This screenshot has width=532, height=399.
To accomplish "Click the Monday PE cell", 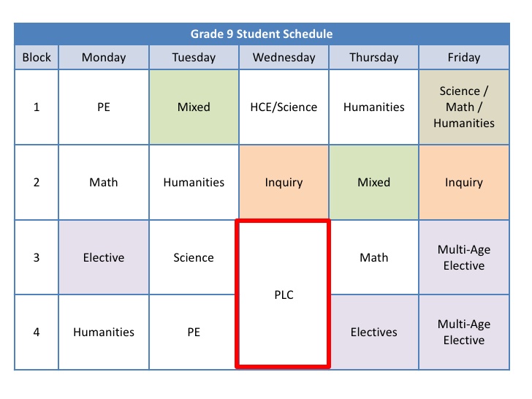I will tap(104, 107).
